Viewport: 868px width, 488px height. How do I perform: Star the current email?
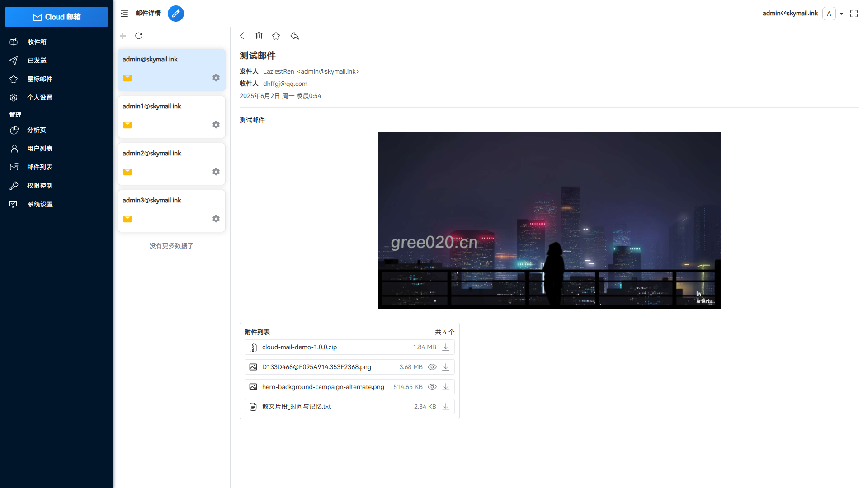pyautogui.click(x=276, y=36)
